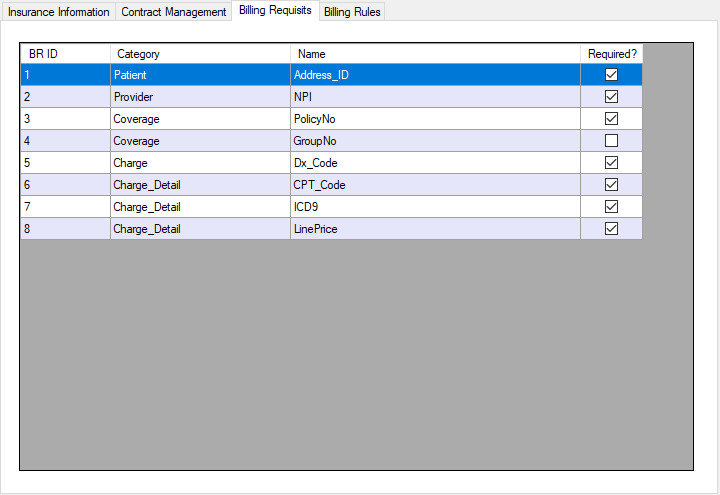Sort grid by Name column header
The height and width of the screenshot is (495, 720).
tap(435, 54)
